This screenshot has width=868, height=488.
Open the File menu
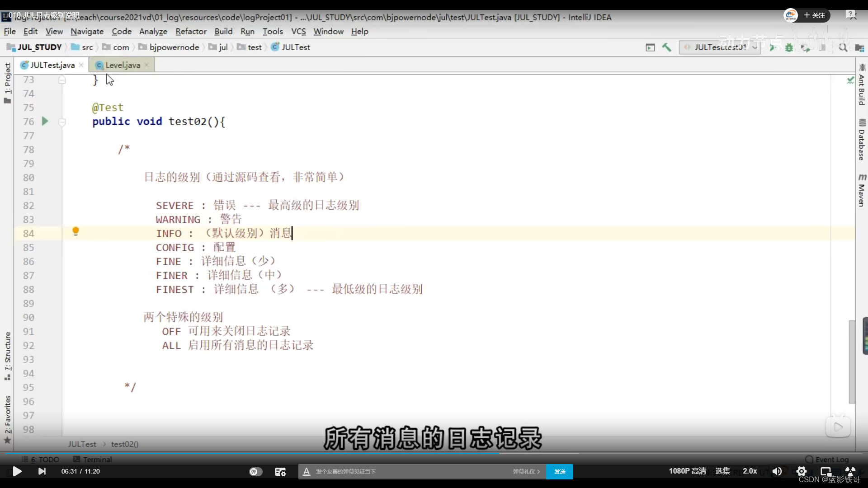point(9,31)
